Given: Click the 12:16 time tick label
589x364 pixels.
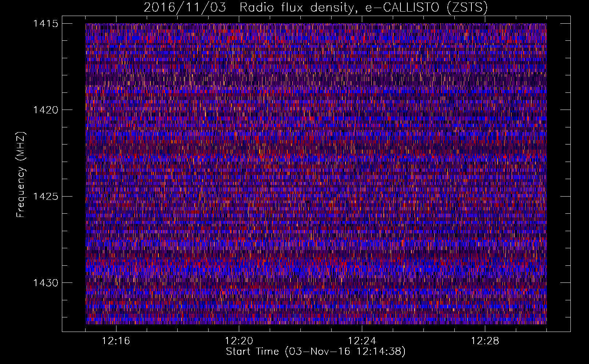Looking at the screenshot, I should [x=116, y=341].
